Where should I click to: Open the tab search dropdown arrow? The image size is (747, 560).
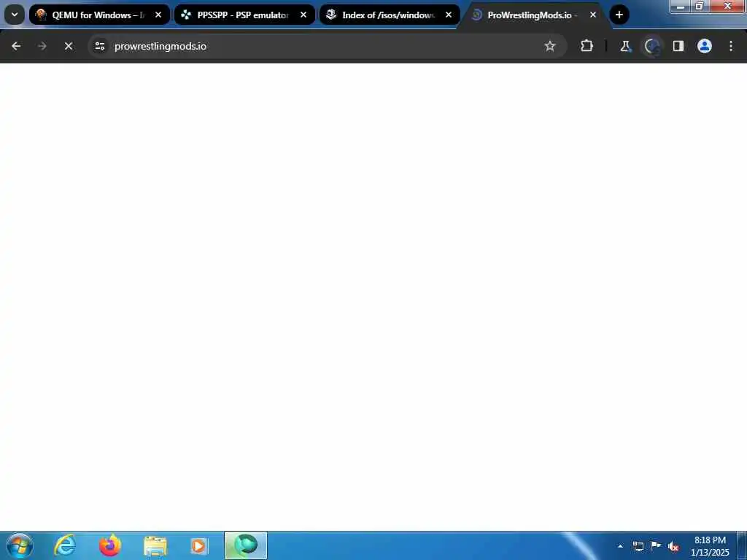[x=15, y=15]
